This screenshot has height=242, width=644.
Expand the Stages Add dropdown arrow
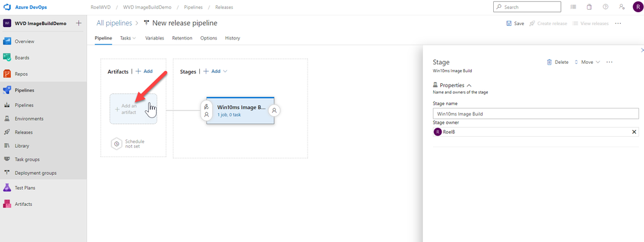(225, 72)
